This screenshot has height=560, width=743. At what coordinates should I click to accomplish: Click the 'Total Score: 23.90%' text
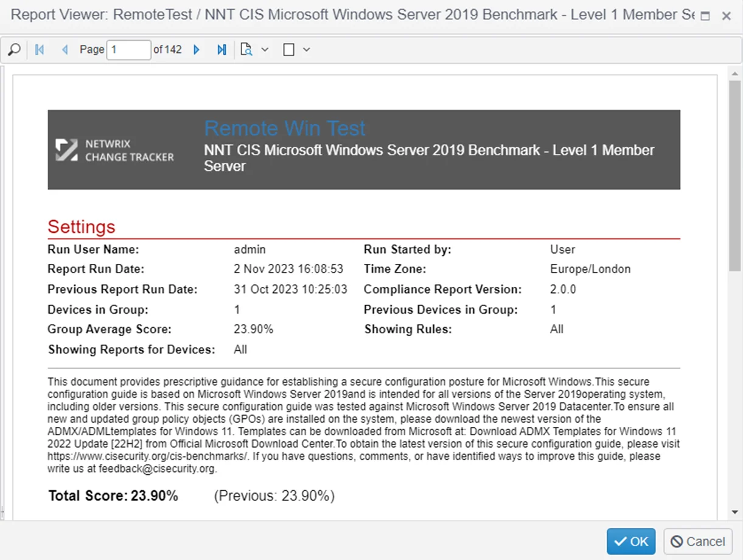(113, 496)
